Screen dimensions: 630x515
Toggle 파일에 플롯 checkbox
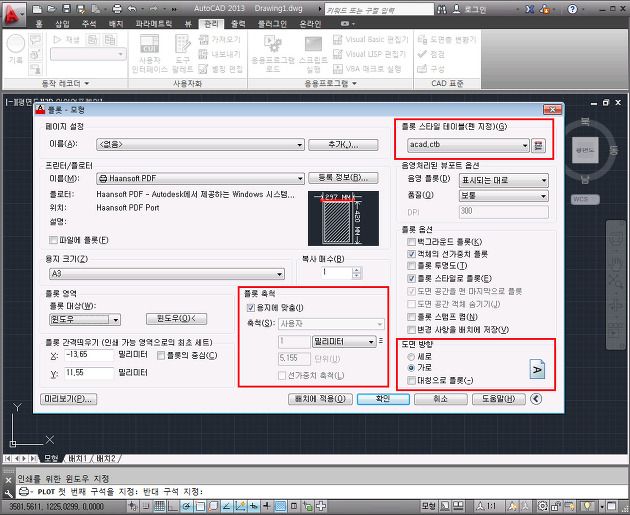click(x=53, y=240)
